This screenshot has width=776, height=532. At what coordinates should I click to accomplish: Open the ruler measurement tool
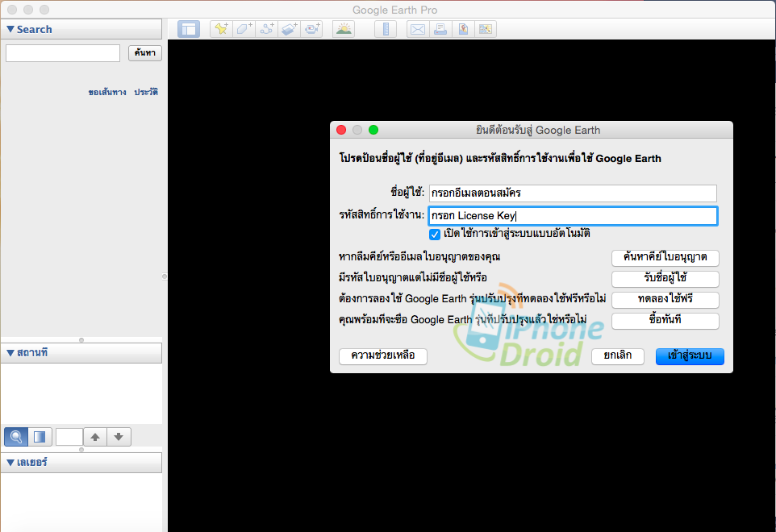pos(386,29)
